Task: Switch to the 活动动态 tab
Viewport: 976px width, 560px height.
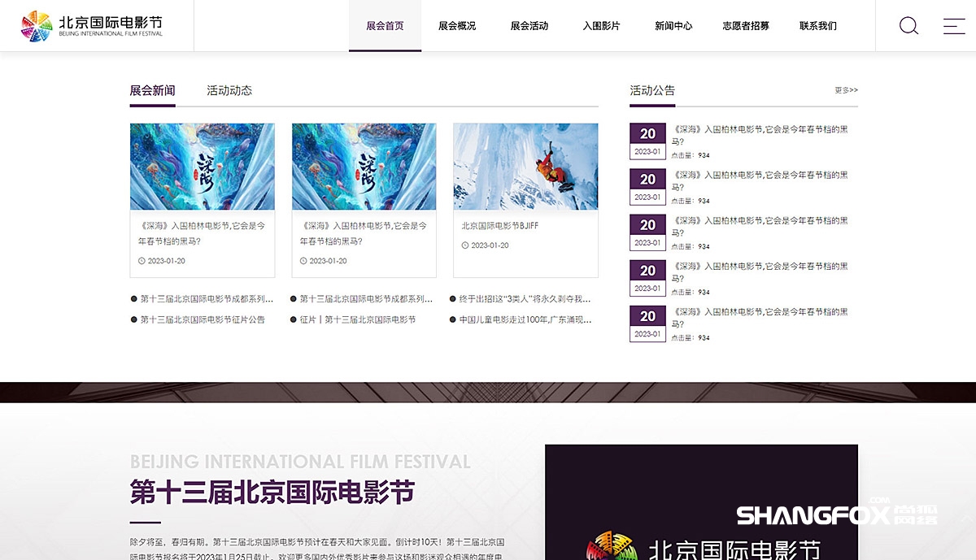Action: pos(229,90)
